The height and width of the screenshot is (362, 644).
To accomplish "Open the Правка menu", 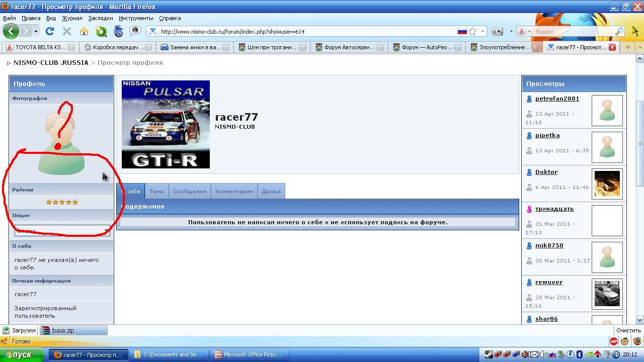I will click(x=31, y=18).
